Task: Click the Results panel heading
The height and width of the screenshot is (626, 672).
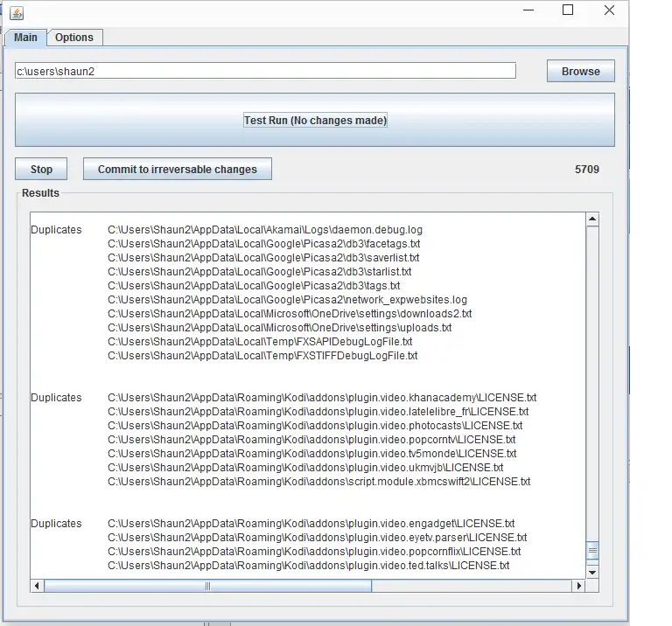Action: tap(41, 193)
